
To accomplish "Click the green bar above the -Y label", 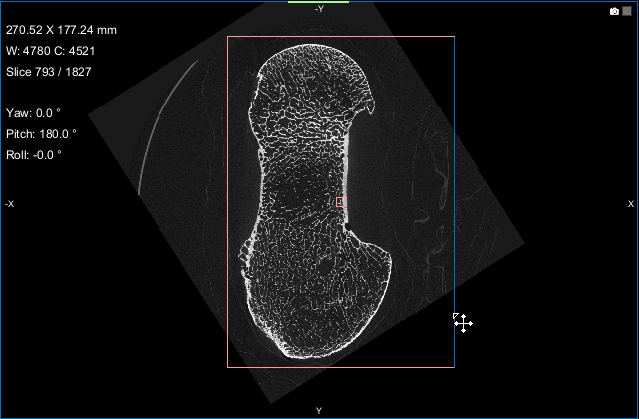I will 318,2.
